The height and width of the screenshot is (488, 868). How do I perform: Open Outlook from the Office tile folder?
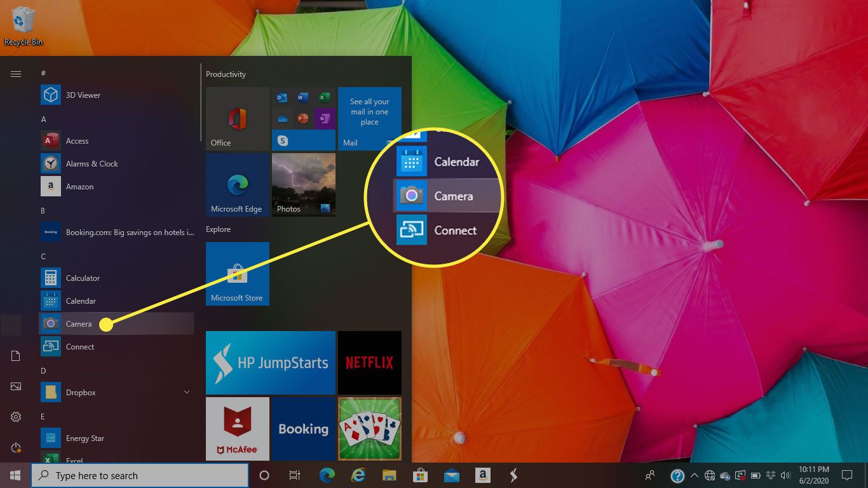point(283,97)
